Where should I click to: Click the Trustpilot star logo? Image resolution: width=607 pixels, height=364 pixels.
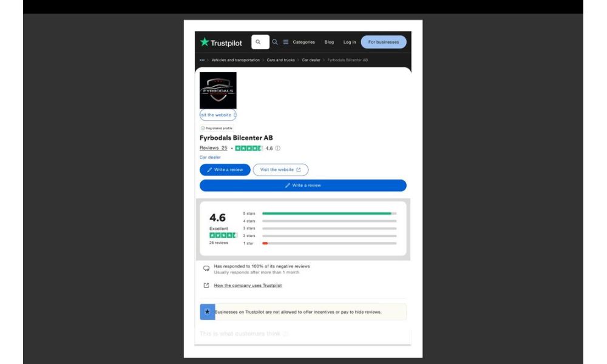tap(205, 42)
